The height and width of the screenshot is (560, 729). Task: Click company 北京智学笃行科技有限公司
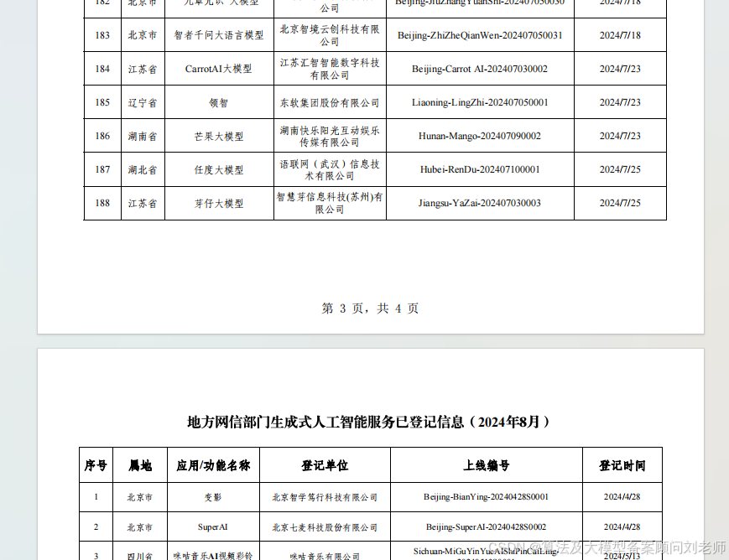pos(325,497)
